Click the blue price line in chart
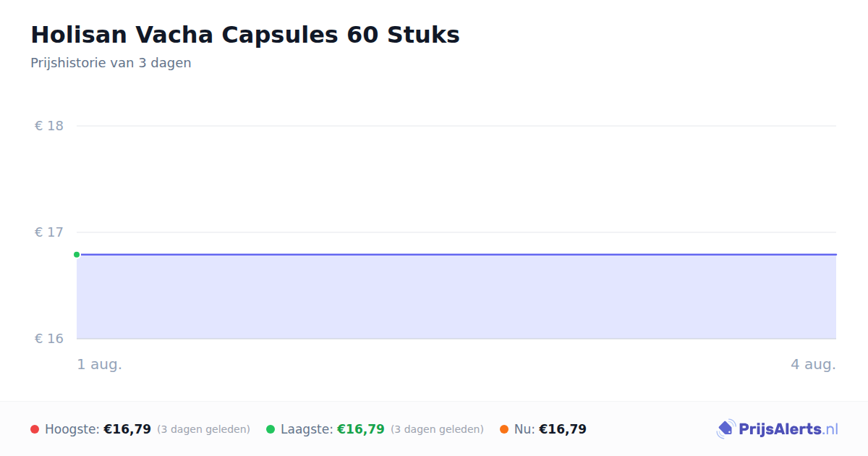The height and width of the screenshot is (456, 868). [456, 255]
